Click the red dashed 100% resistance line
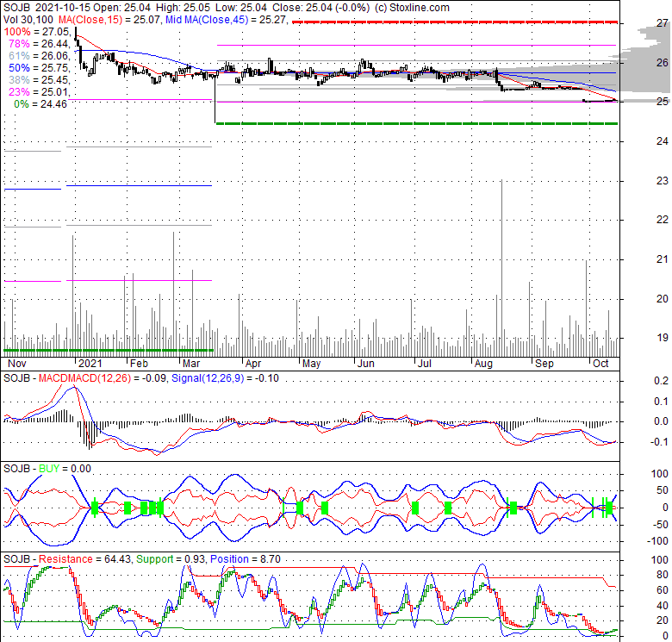This screenshot has width=672, height=642. 455,22
